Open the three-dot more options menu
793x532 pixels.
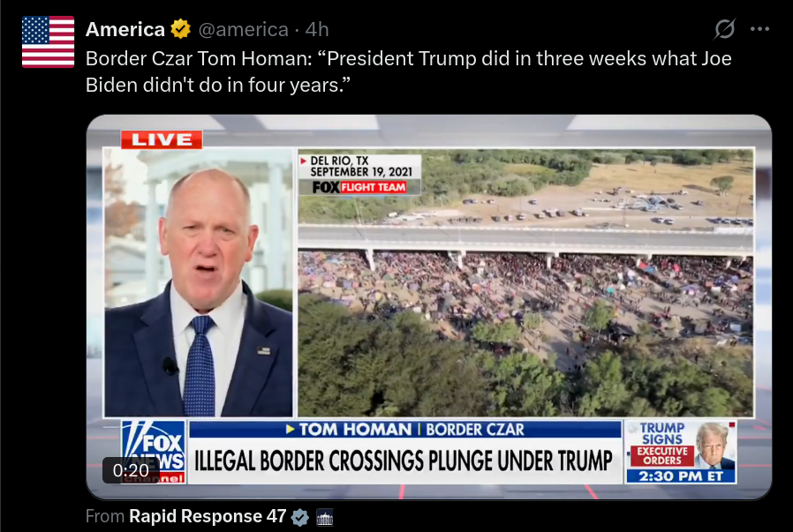pos(759,29)
